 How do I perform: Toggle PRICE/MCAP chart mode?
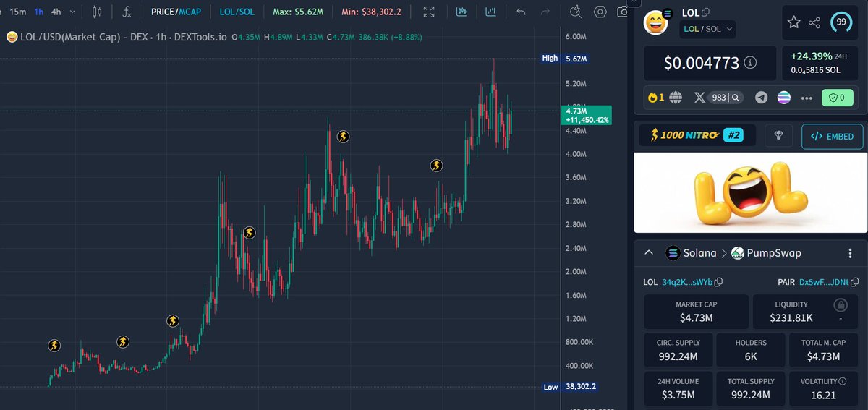pyautogui.click(x=177, y=12)
